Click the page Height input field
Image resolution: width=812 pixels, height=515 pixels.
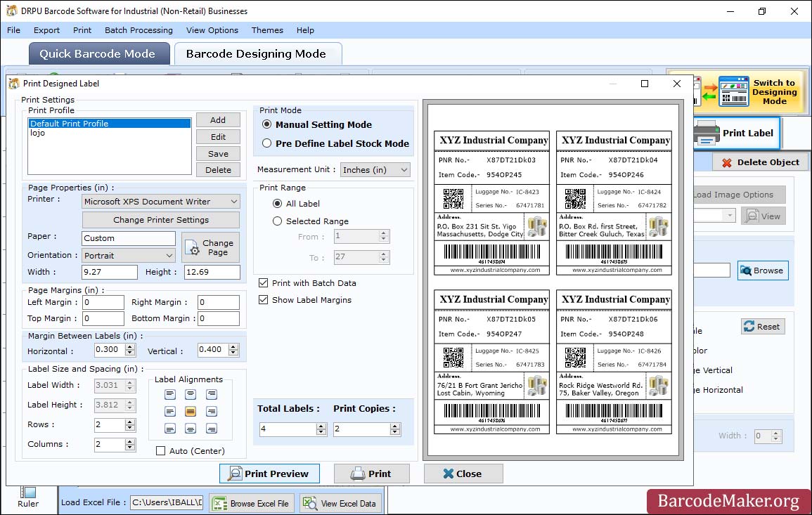(212, 272)
